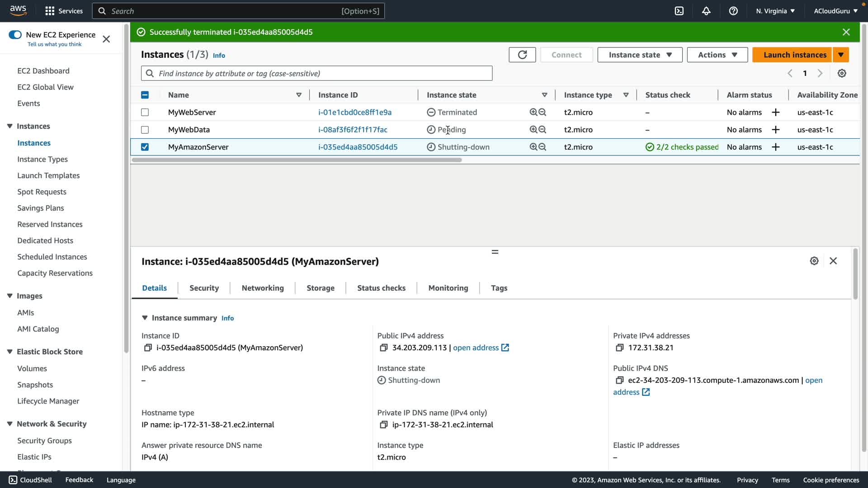Open the Instance state dropdown
Image resolution: width=868 pixels, height=488 pixels.
click(640, 55)
